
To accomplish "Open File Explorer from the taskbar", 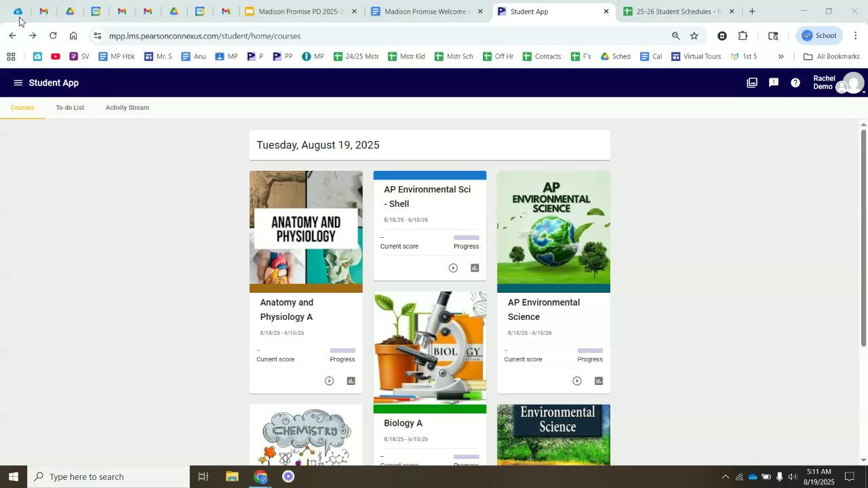I will point(232,476).
